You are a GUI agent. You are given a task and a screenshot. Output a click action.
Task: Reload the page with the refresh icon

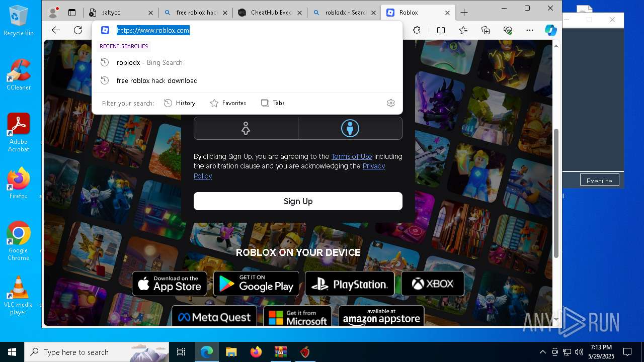click(78, 30)
